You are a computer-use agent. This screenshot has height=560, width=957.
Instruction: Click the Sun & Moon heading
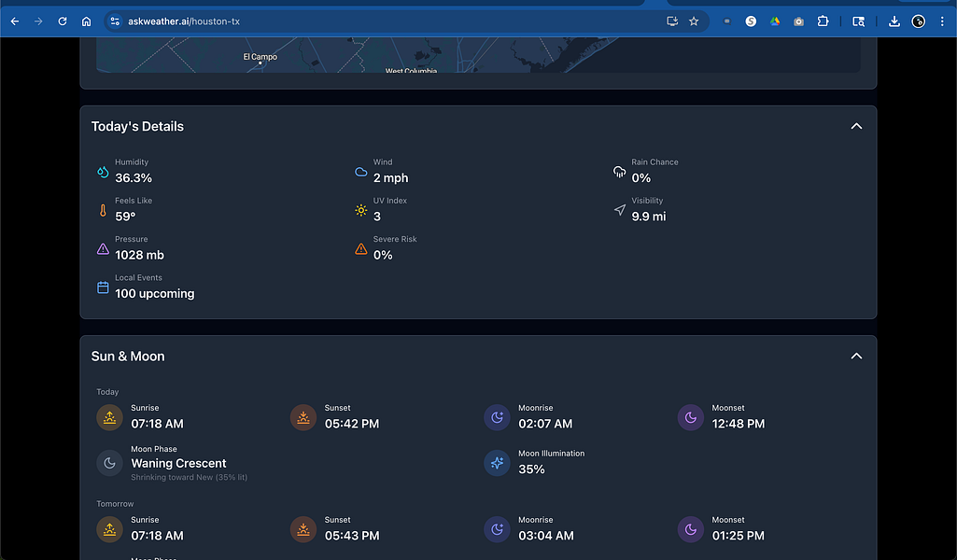[x=128, y=357]
